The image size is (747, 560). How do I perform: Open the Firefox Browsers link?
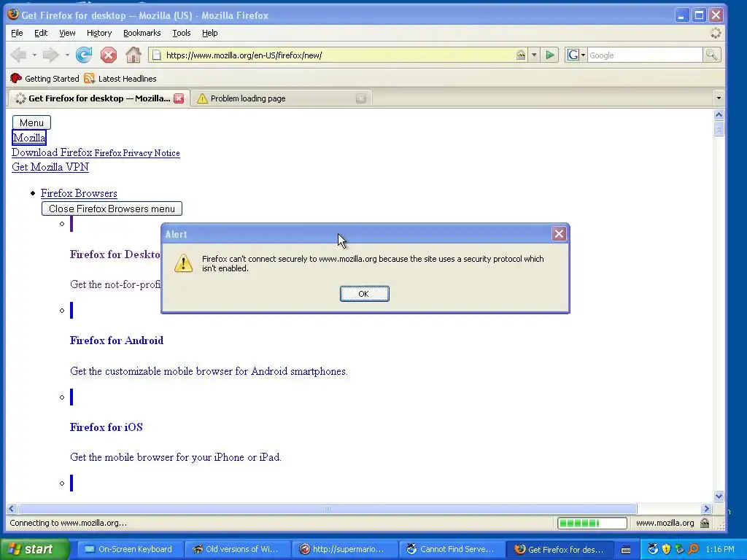[x=79, y=193]
